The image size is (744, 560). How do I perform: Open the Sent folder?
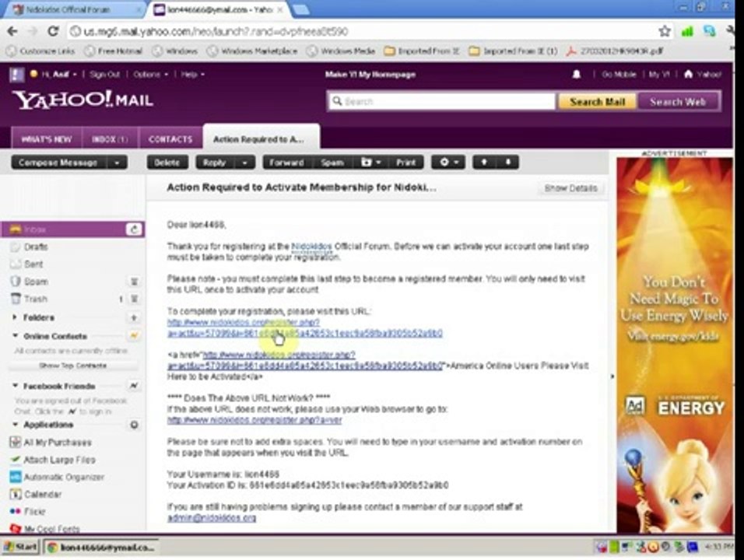pos(33,264)
